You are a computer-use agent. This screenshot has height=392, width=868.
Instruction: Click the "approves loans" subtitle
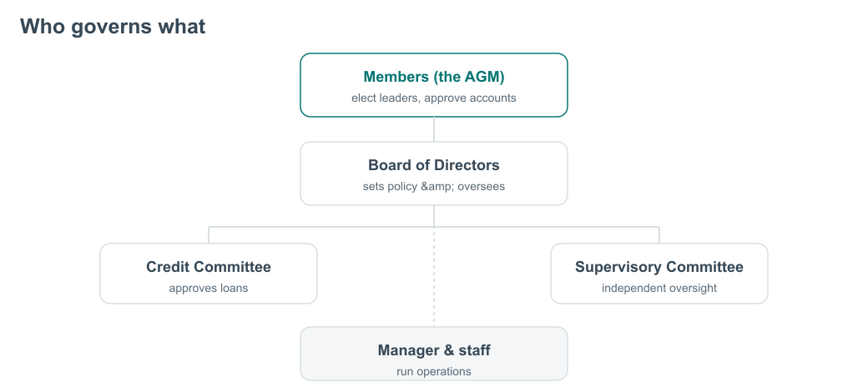(209, 288)
